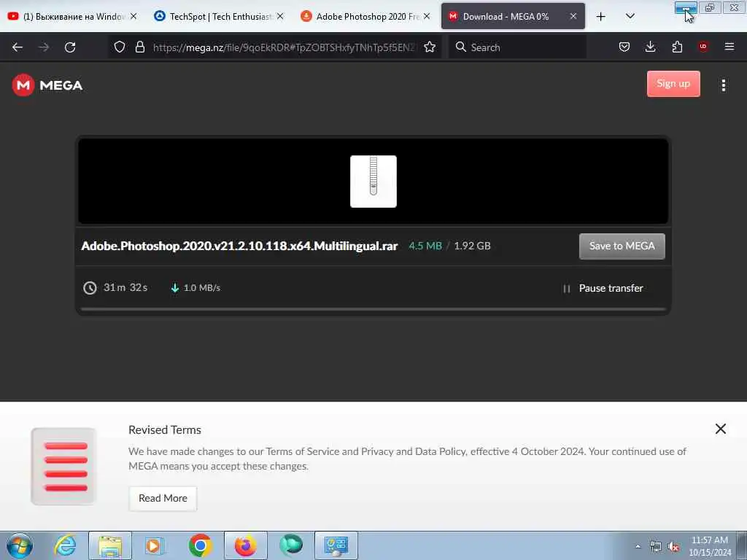Image resolution: width=747 pixels, height=560 pixels.
Task: Click the Revised Terms heading
Action: point(165,430)
